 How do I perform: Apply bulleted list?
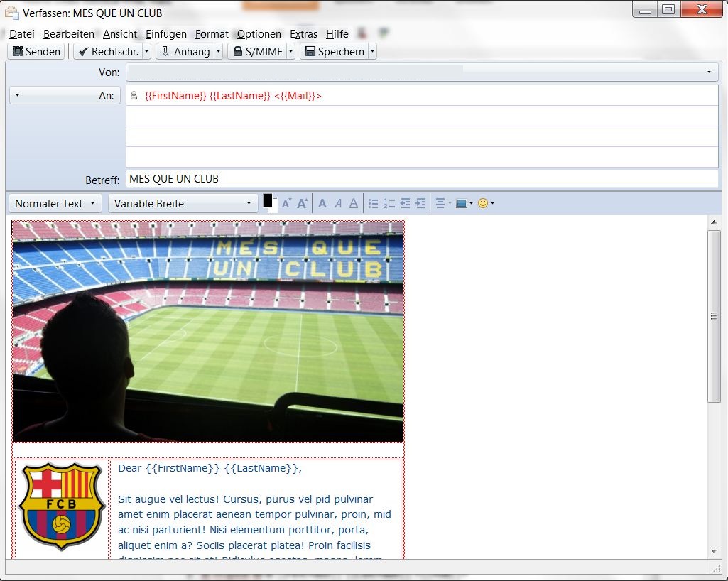[374, 203]
